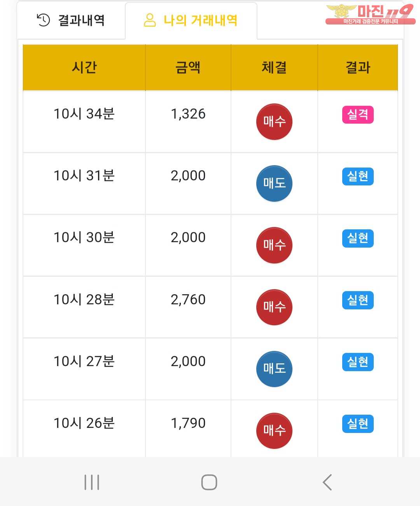This screenshot has width=420, height=506.
Task: Click the 실현 badge for 10시 28분
Action: point(358,300)
